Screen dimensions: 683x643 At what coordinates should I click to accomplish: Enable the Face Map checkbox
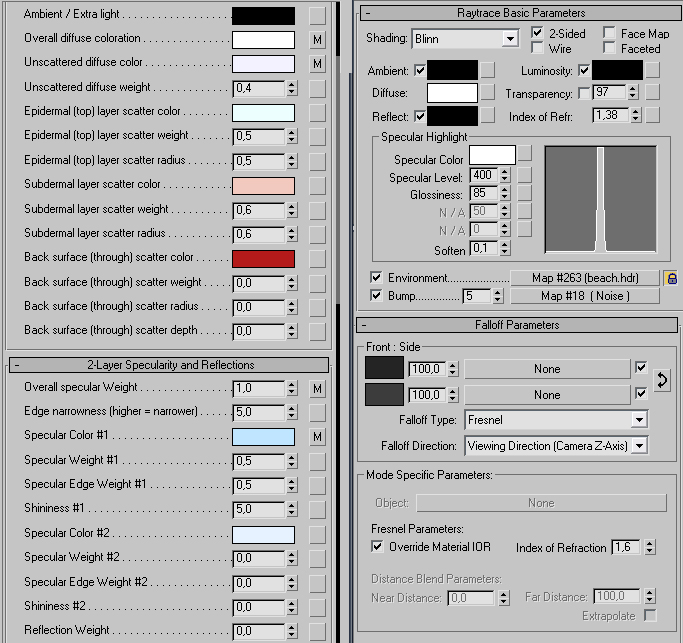(x=609, y=33)
